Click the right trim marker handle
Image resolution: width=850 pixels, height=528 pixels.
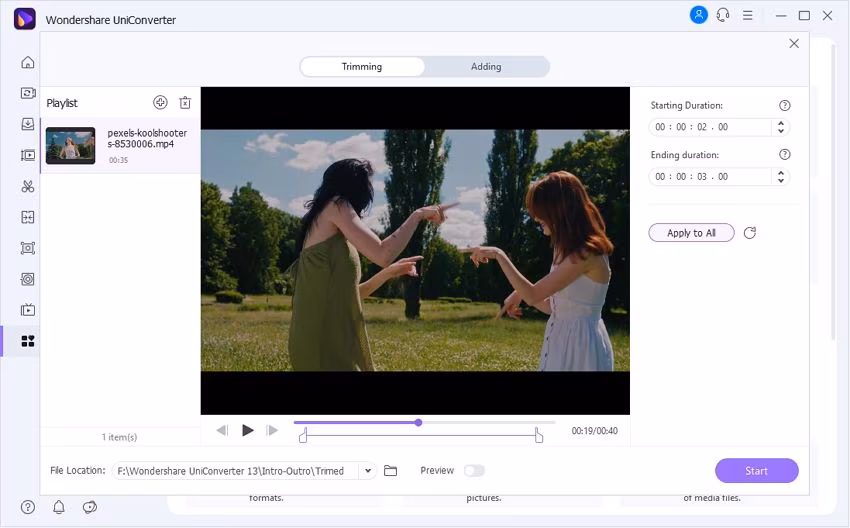(538, 435)
